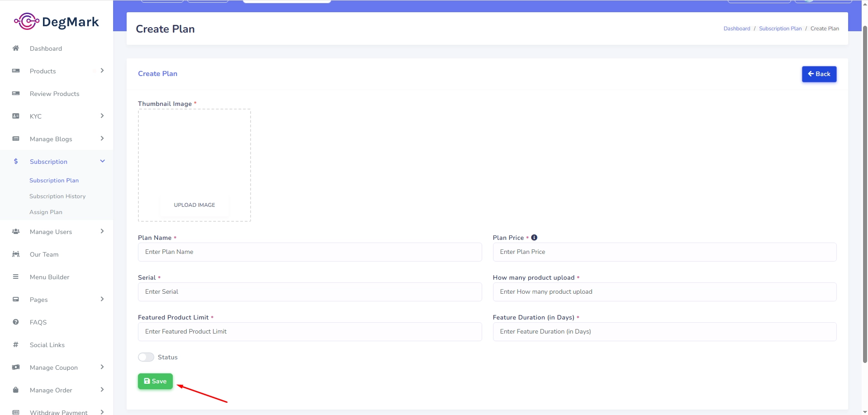Click the Withdraw Payment icon
868x415 pixels.
coord(16,412)
